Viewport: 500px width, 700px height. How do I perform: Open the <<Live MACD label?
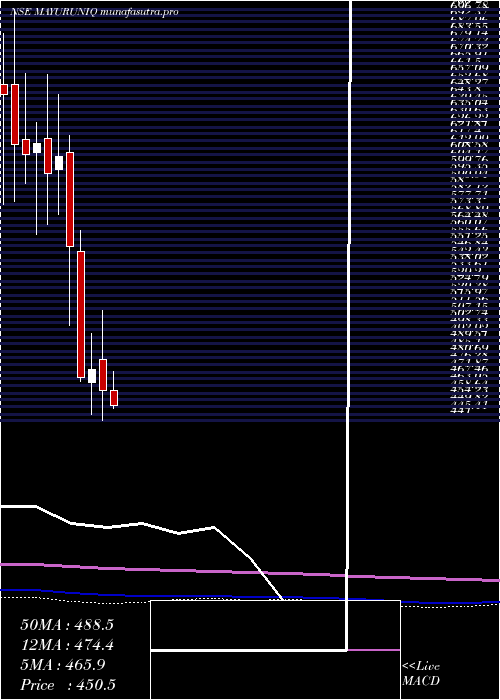[421, 674]
